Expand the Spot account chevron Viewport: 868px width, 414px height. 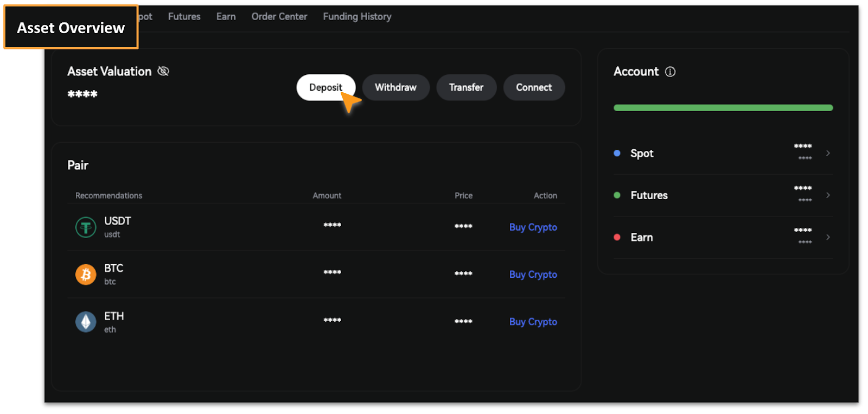point(828,153)
